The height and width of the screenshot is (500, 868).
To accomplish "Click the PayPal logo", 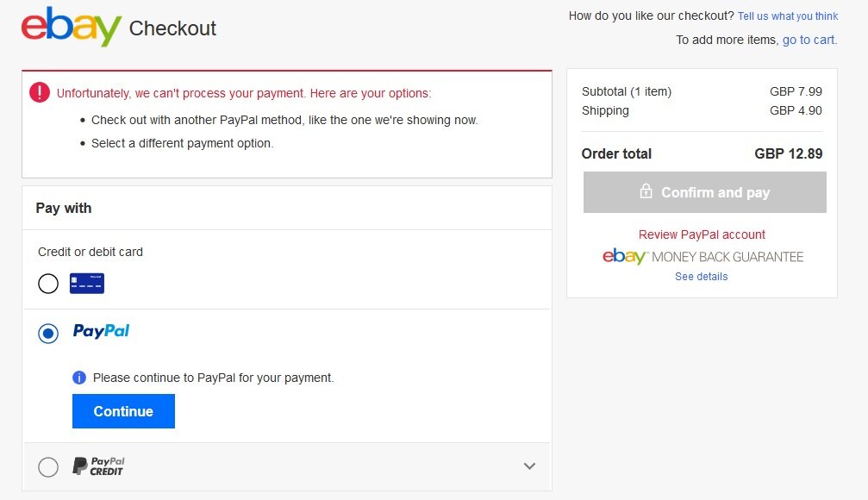I will pos(101,330).
